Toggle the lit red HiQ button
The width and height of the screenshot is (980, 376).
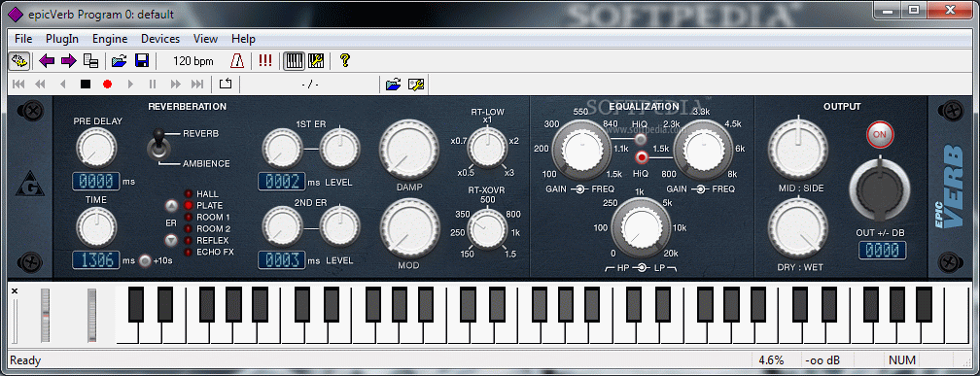641,156
